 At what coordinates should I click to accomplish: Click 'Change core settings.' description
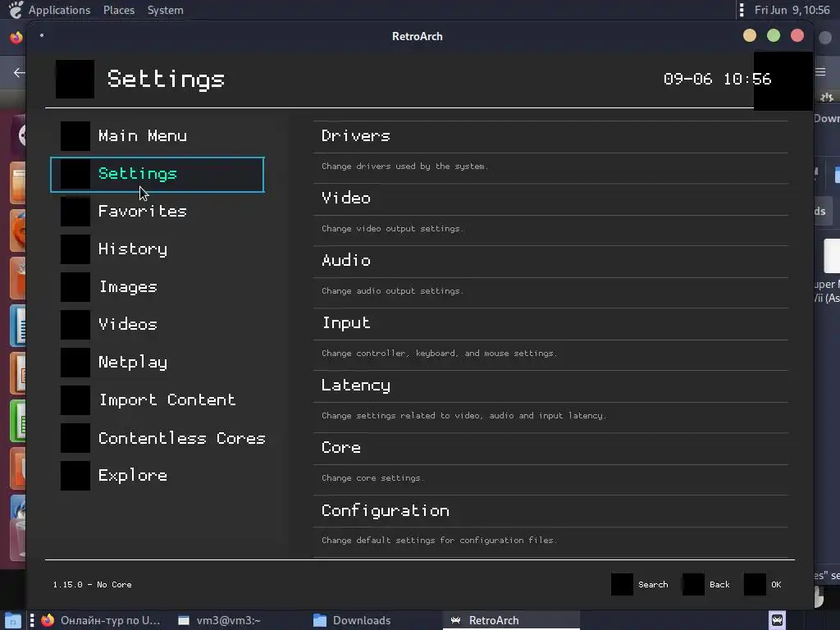372,478
